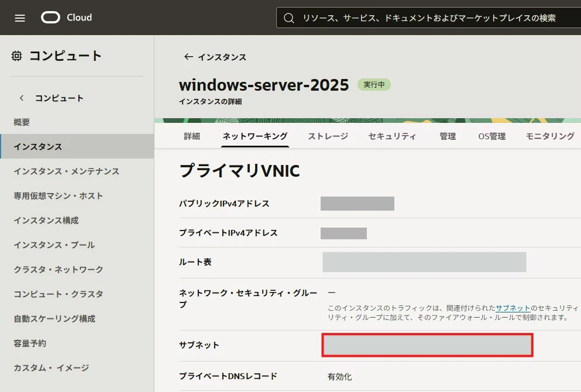The width and height of the screenshot is (581, 392).
Task: Go to the モニタリング tab
Action: (x=550, y=136)
